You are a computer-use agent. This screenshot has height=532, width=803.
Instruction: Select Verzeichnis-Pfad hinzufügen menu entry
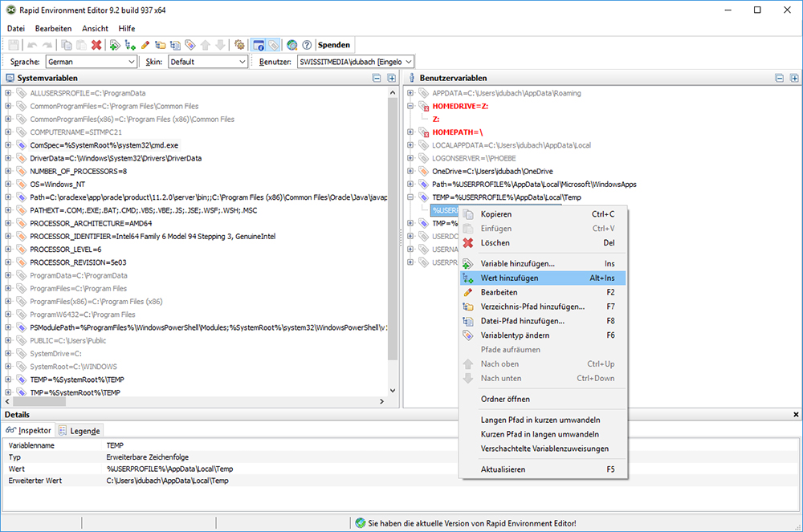[x=543, y=307]
